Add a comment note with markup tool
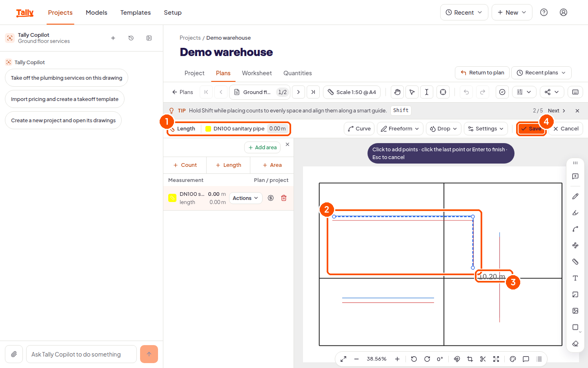 575,176
